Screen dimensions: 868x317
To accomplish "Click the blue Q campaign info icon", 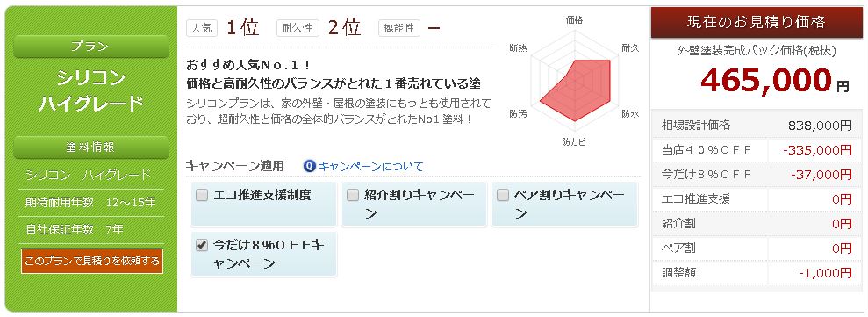I will click(310, 166).
